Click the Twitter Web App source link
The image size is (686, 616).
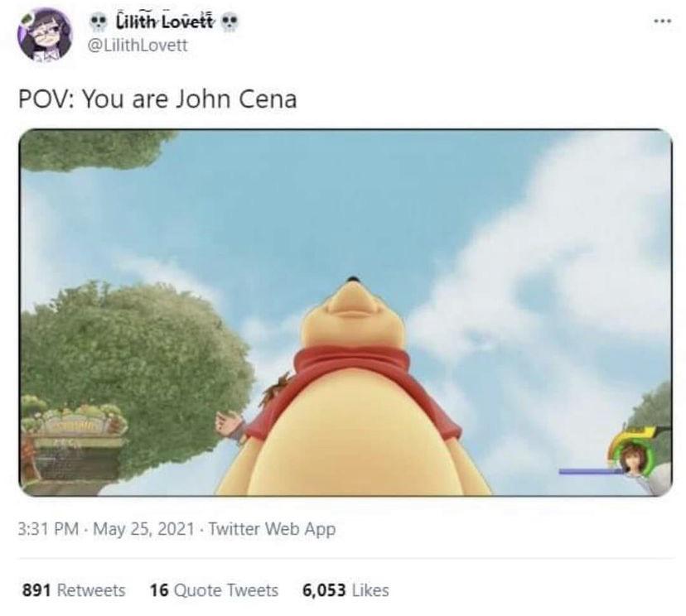272,528
